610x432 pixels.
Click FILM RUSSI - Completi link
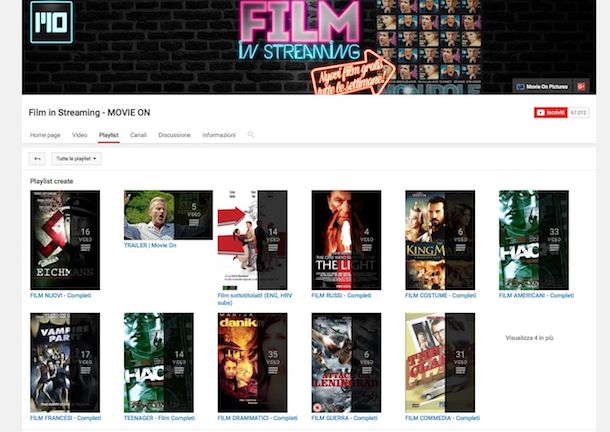coord(341,295)
